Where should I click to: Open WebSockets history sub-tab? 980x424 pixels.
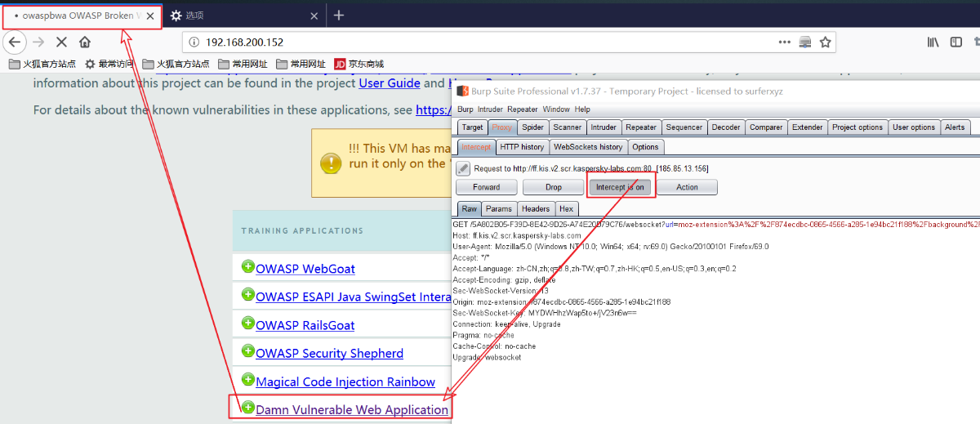point(588,147)
